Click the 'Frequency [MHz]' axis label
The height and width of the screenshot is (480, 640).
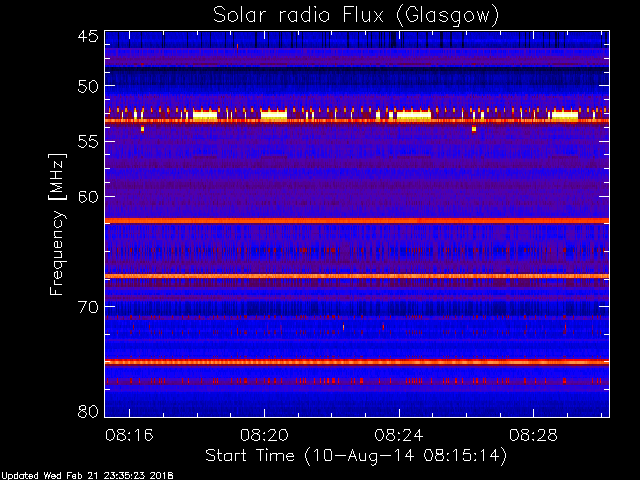[57, 224]
